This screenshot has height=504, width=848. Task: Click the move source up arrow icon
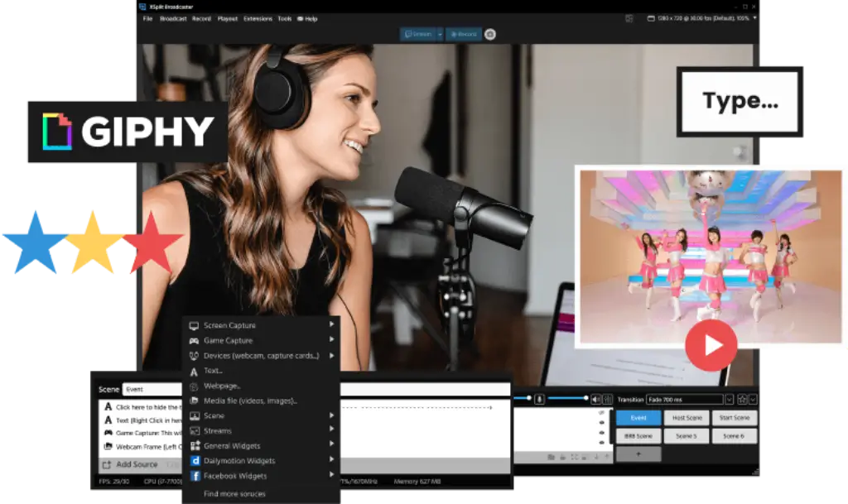point(606,457)
